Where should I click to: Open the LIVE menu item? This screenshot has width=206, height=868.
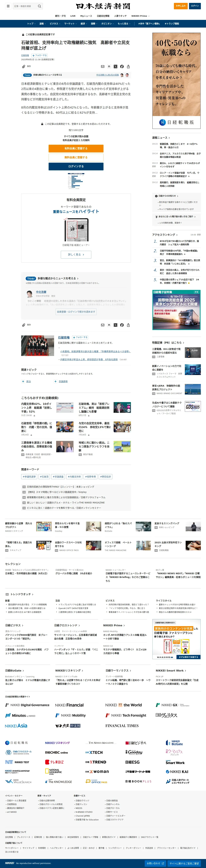pos(73,16)
